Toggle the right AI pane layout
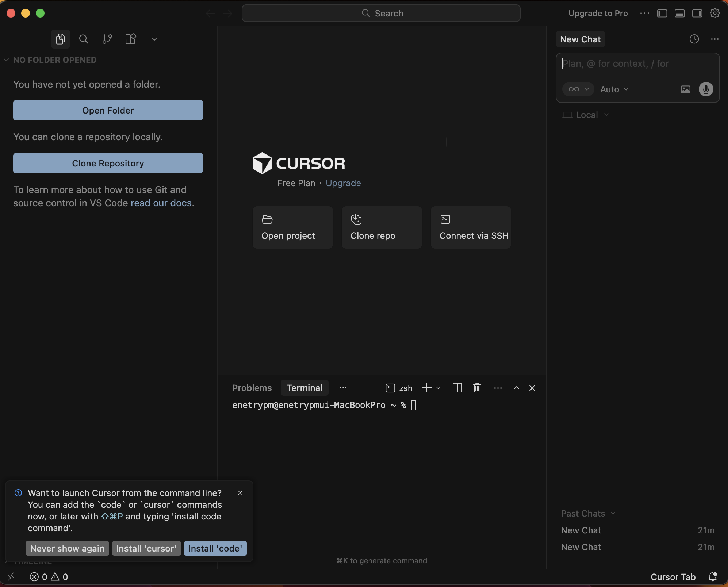This screenshot has height=587, width=728. (697, 14)
